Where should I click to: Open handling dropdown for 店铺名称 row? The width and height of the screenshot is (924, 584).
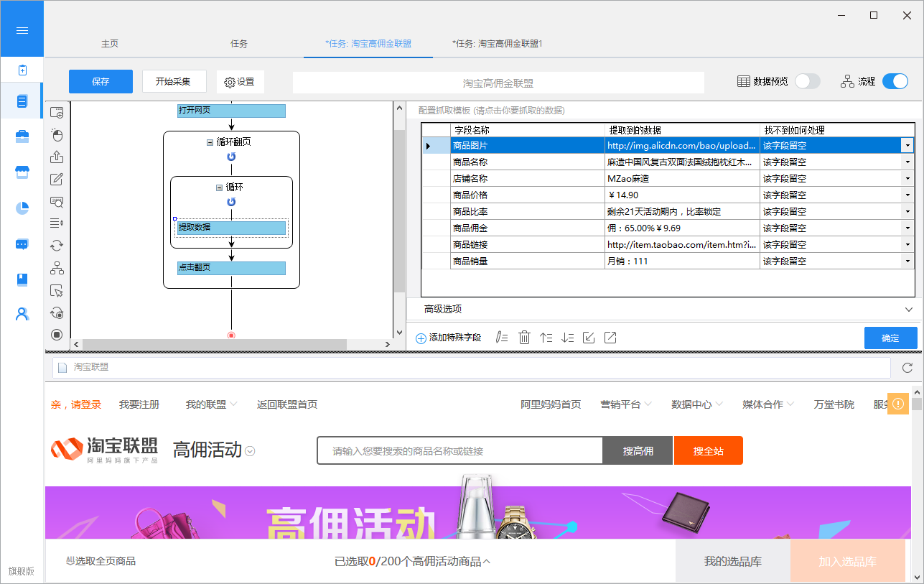(908, 179)
